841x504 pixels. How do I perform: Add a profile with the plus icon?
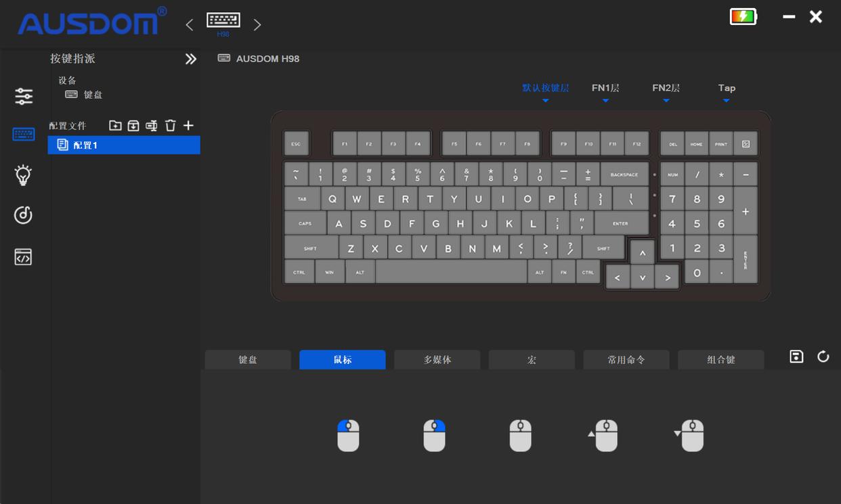[x=188, y=125]
